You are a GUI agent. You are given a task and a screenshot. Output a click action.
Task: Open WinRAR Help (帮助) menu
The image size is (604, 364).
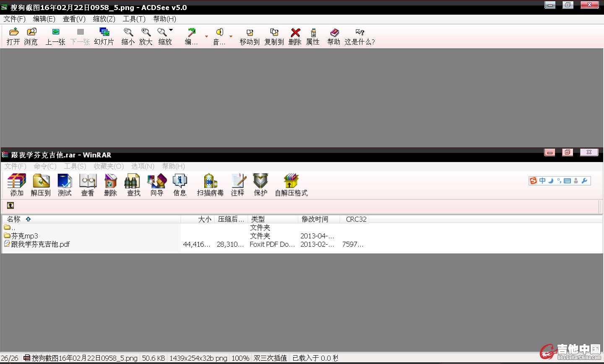pos(174,166)
